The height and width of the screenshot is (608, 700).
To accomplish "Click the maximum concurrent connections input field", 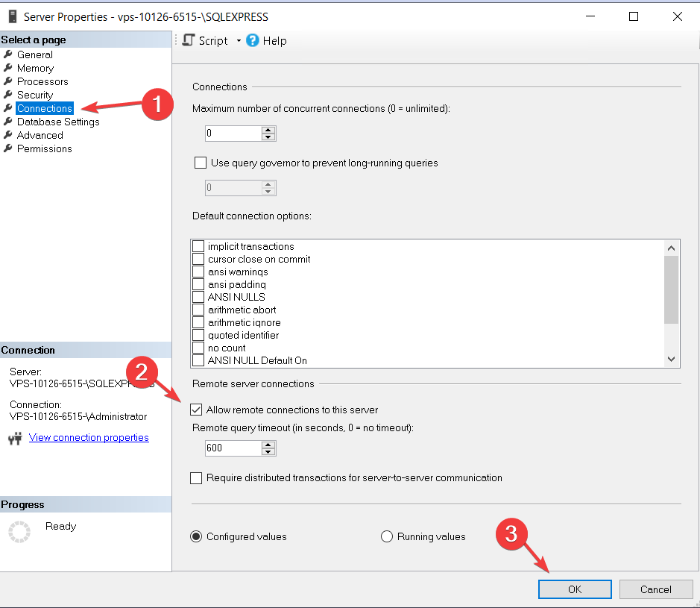I will coord(233,133).
